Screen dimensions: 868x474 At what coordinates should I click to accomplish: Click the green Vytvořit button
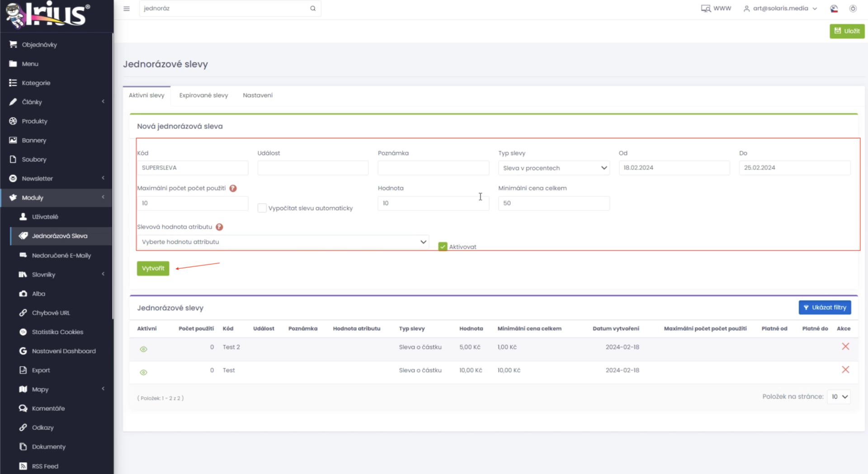tap(153, 268)
